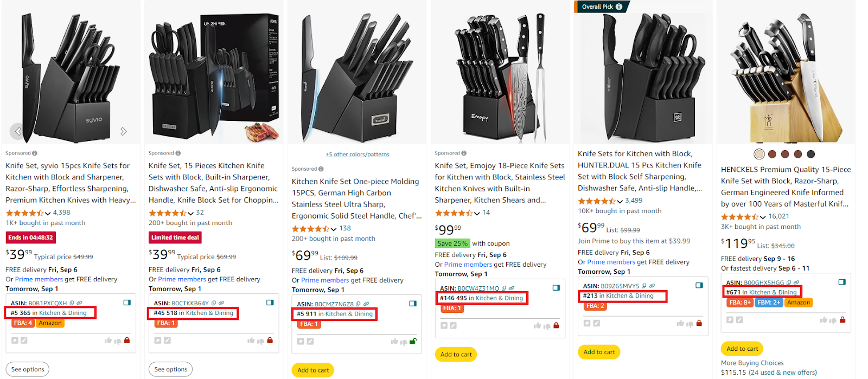The width and height of the screenshot is (868, 379).
Task: Select the external-link icon on the syvio product card
Action: (14, 340)
